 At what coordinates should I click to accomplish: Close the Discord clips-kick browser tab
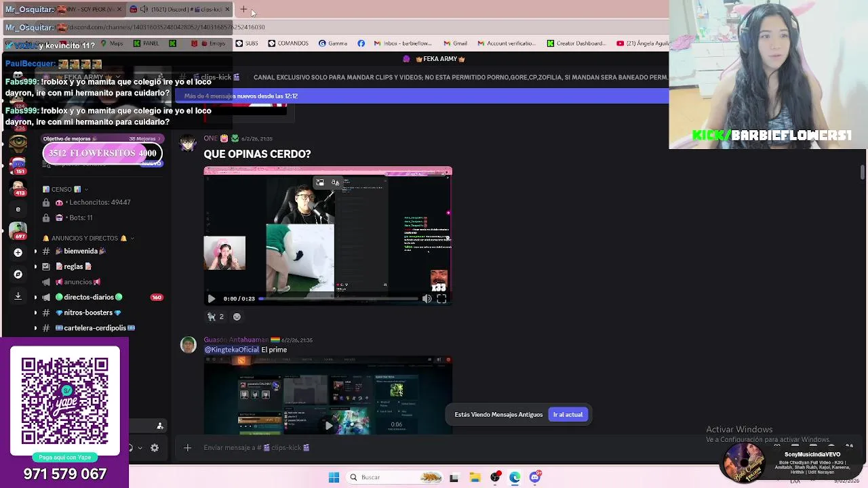point(227,9)
